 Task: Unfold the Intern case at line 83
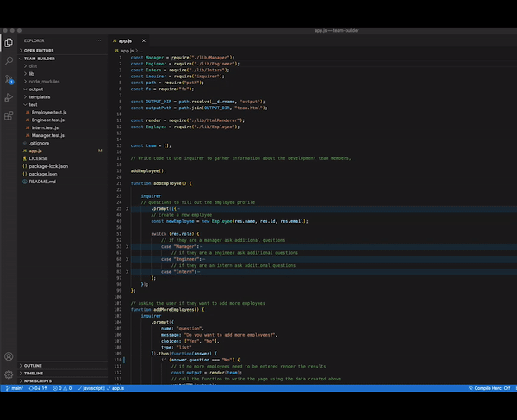click(x=127, y=272)
